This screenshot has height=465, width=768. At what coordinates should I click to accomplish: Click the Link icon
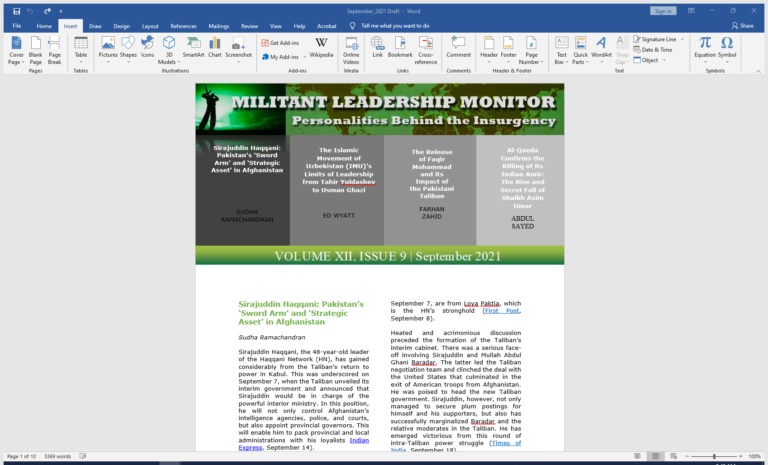(377, 43)
